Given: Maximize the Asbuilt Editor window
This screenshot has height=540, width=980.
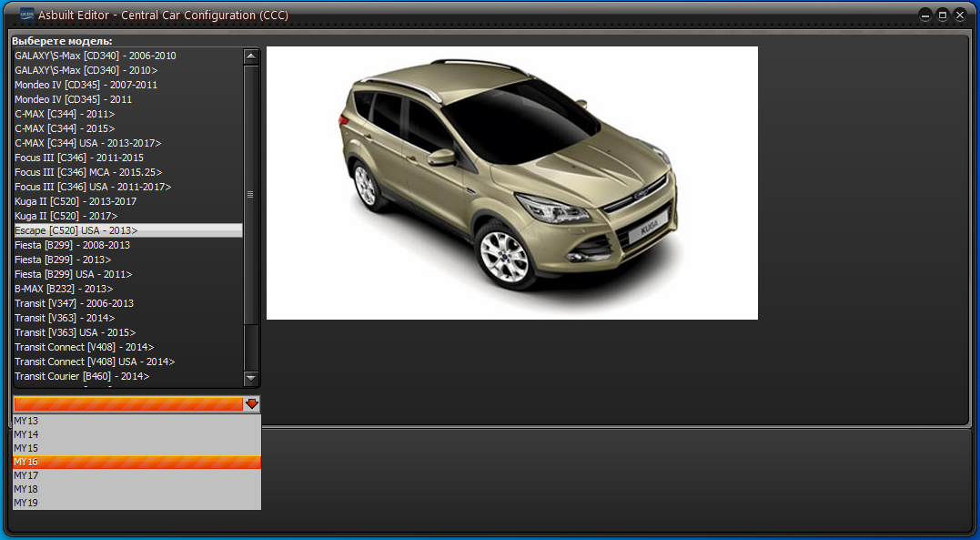Looking at the screenshot, I should click(943, 15).
